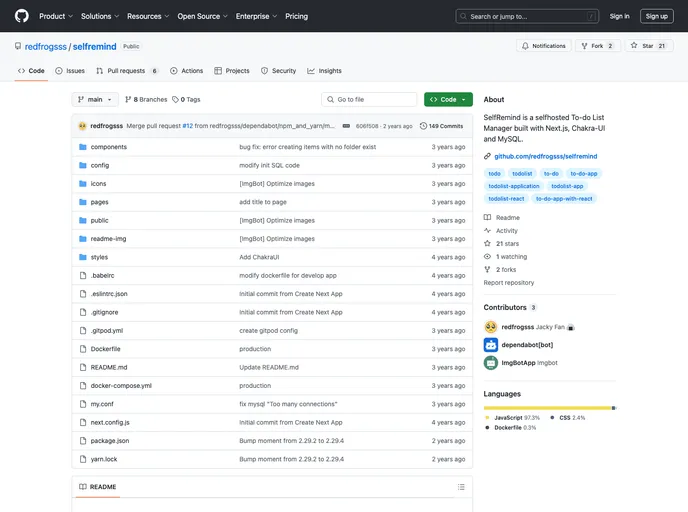Switch to the Pull requests tab
Image resolution: width=688 pixels, height=512 pixels.
point(127,71)
